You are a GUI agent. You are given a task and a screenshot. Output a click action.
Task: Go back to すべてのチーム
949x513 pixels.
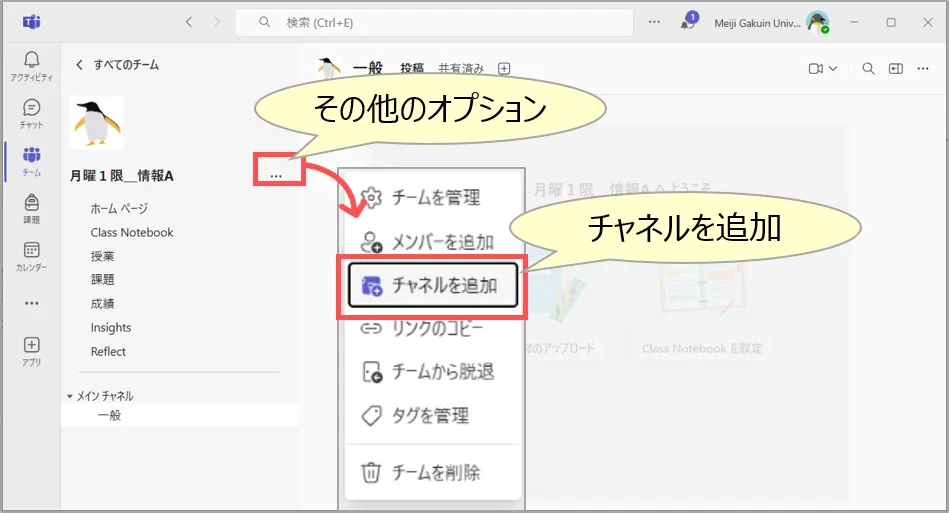point(117,65)
